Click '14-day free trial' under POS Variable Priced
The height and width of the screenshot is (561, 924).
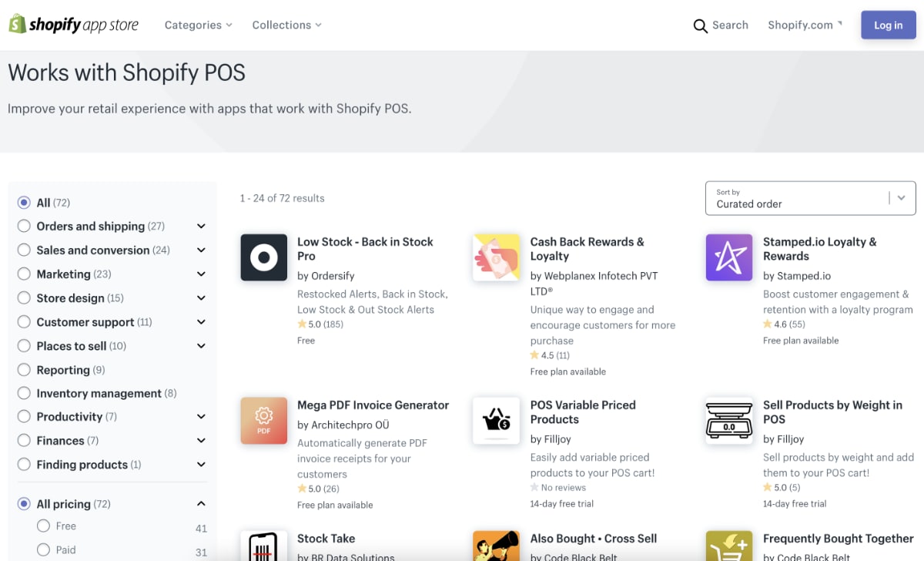pyautogui.click(x=562, y=503)
